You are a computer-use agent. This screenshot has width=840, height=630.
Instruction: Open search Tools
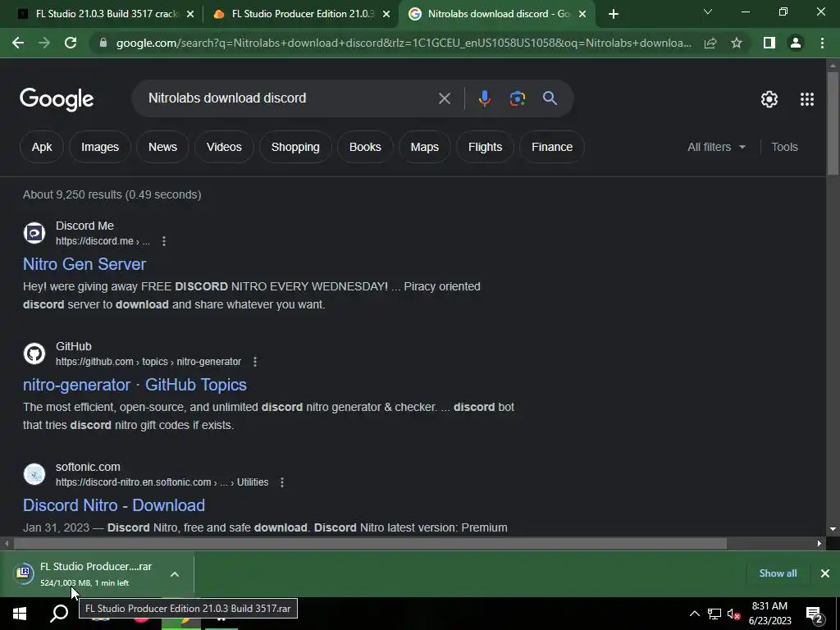pos(784,147)
